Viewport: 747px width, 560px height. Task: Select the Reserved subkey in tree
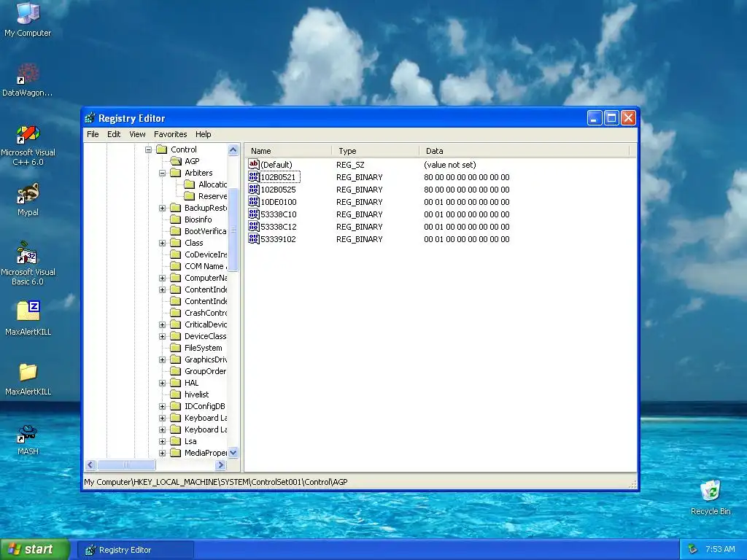[212, 196]
